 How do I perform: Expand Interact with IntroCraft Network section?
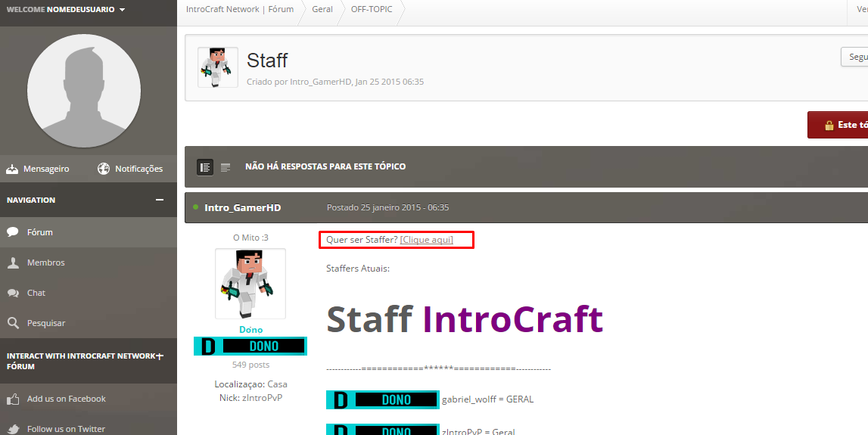click(x=160, y=356)
